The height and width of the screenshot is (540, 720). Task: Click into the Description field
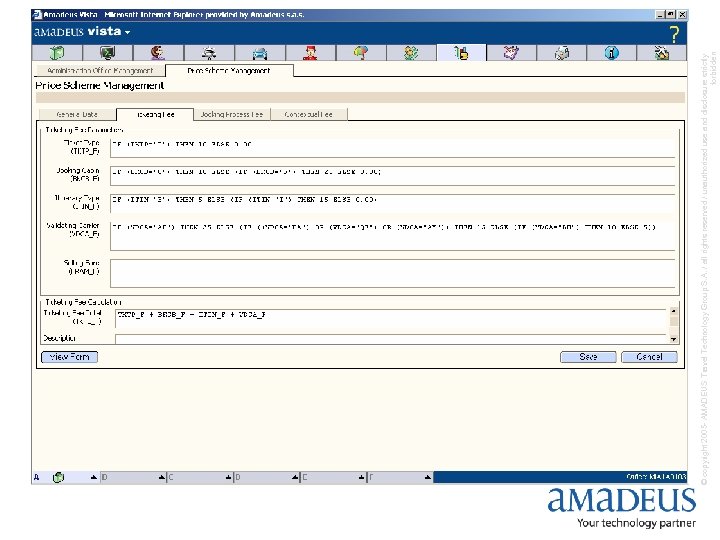[x=392, y=339]
